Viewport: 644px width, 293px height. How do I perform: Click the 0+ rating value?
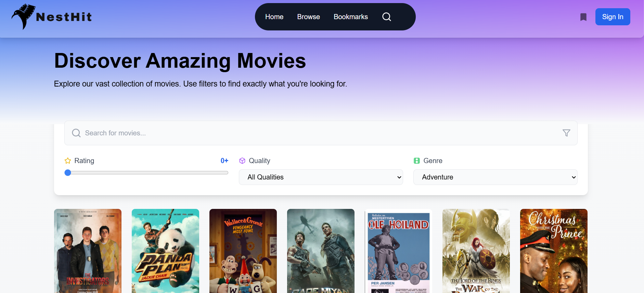coord(224,161)
